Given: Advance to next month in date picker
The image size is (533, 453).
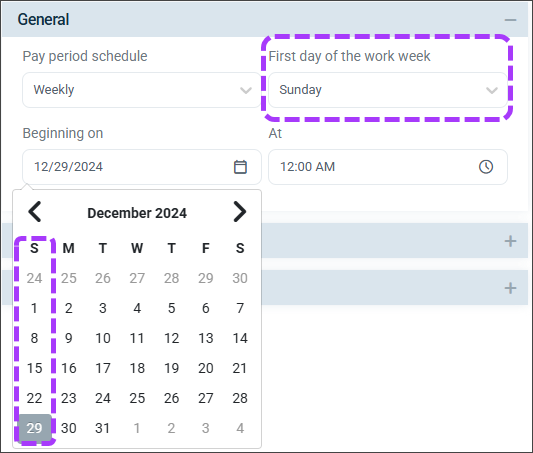Looking at the screenshot, I should pos(240,212).
